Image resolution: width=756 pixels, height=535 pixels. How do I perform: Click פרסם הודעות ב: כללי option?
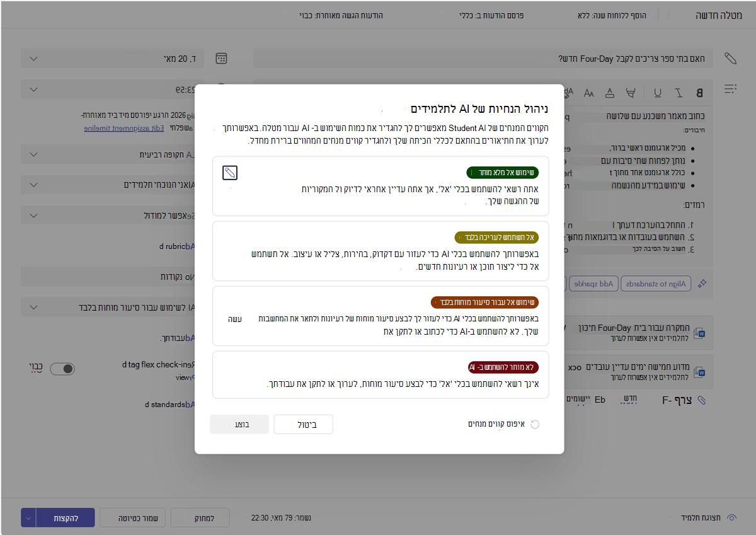(x=491, y=14)
